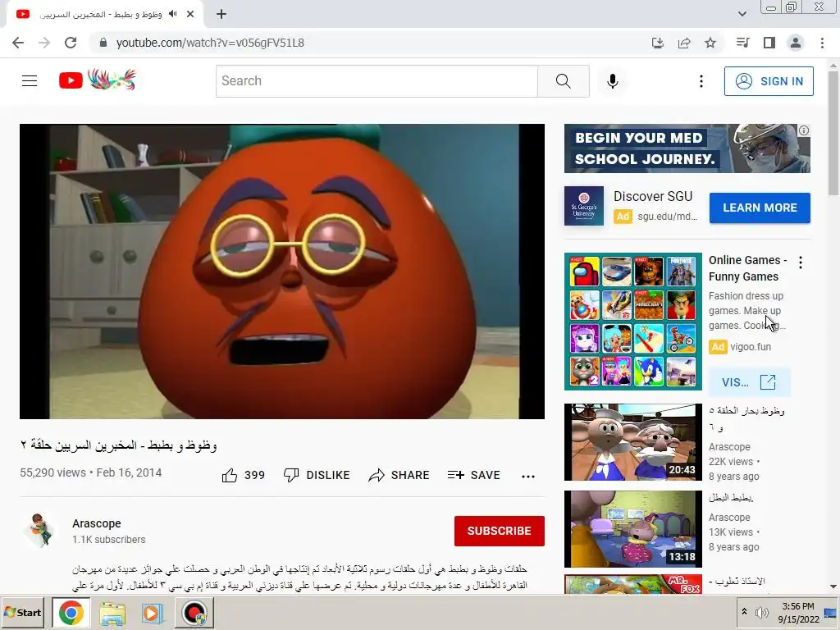Open the Windows Start menu
840x630 pixels.
[x=23, y=612]
